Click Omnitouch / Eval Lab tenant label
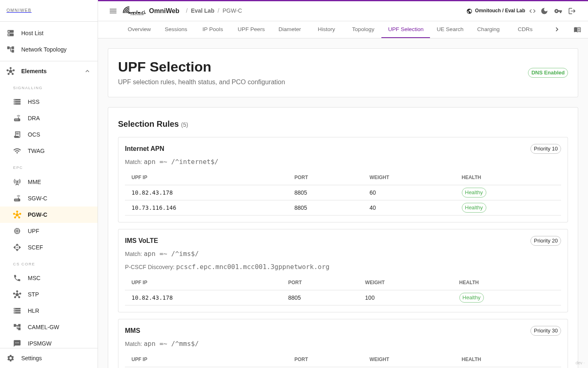This screenshot has height=368, width=588. (x=500, y=11)
